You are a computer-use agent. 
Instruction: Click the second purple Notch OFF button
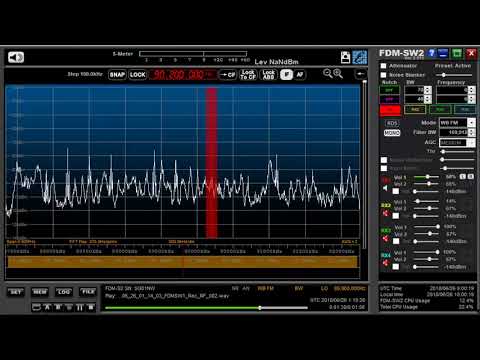coord(389,99)
